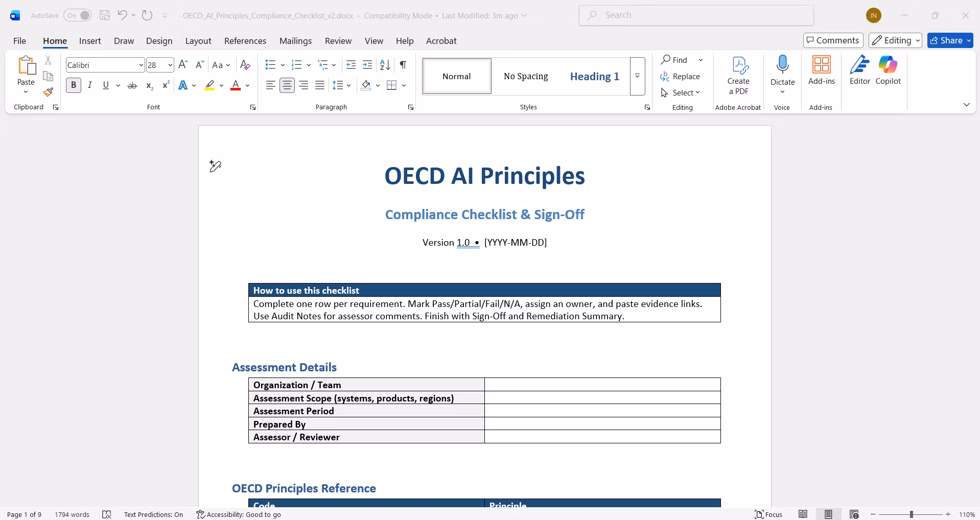Apply superscript formatting

pos(166,85)
